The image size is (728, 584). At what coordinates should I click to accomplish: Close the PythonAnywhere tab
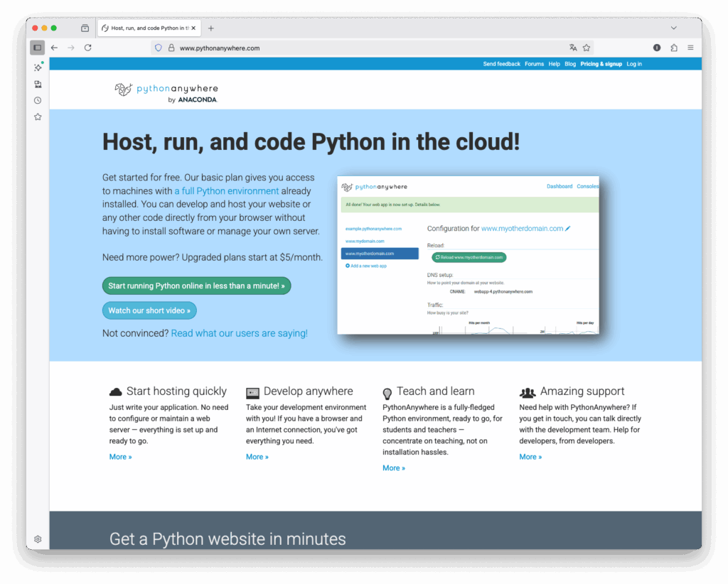(x=193, y=28)
